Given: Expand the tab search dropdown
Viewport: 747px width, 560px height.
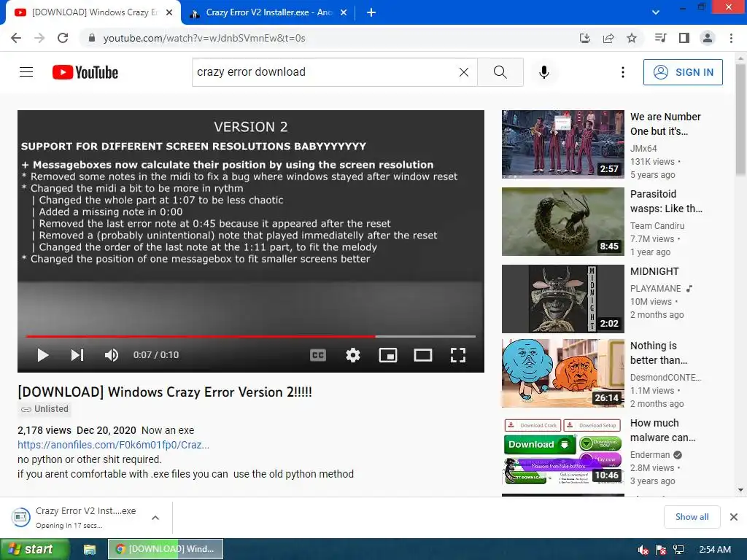Looking at the screenshot, I should pos(656,12).
